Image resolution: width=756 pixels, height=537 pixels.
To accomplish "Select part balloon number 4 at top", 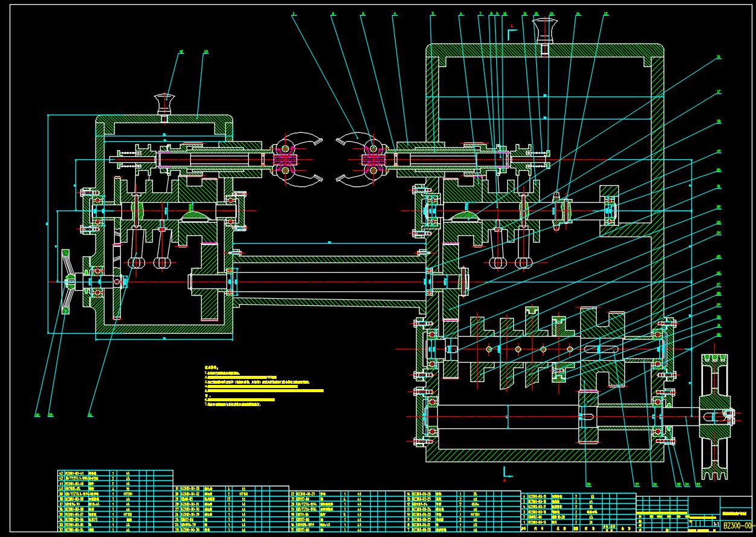I will pyautogui.click(x=395, y=13).
